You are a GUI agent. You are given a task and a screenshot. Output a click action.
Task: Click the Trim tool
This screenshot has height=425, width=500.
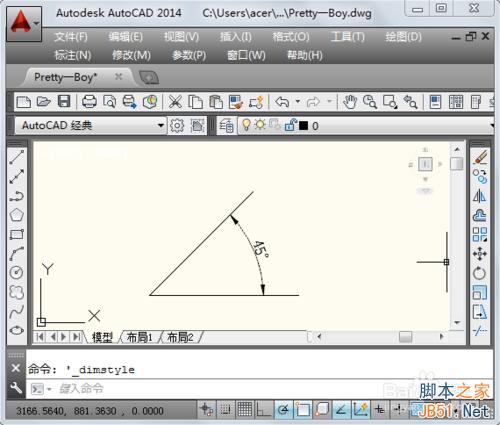point(480,331)
